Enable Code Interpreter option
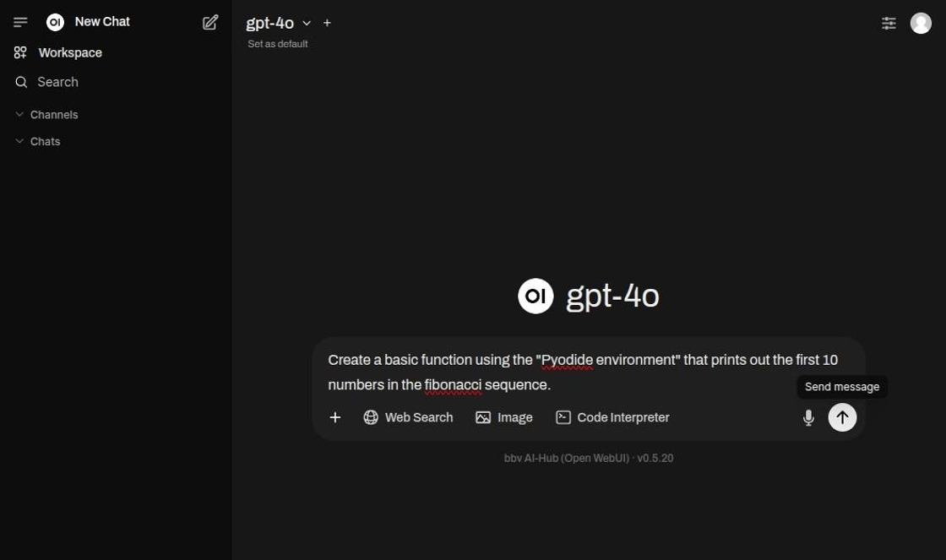946x560 pixels. pos(612,417)
